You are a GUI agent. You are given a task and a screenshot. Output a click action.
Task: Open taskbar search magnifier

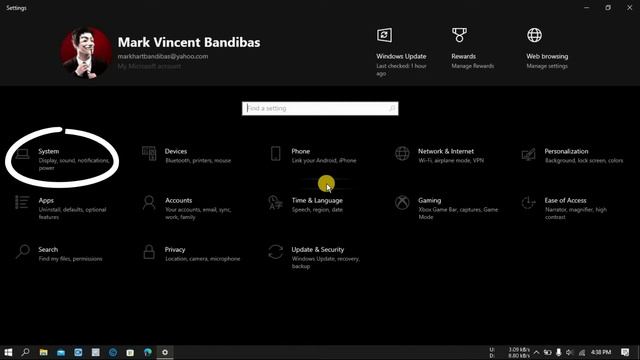coord(25,352)
